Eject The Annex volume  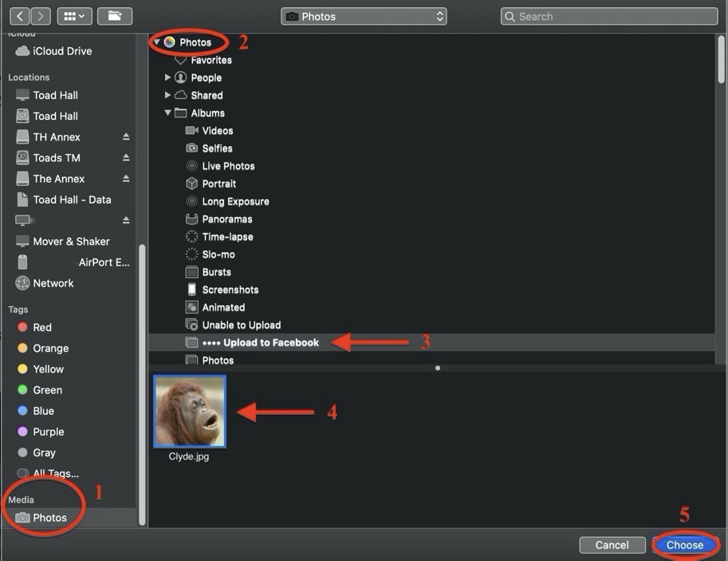point(126,179)
